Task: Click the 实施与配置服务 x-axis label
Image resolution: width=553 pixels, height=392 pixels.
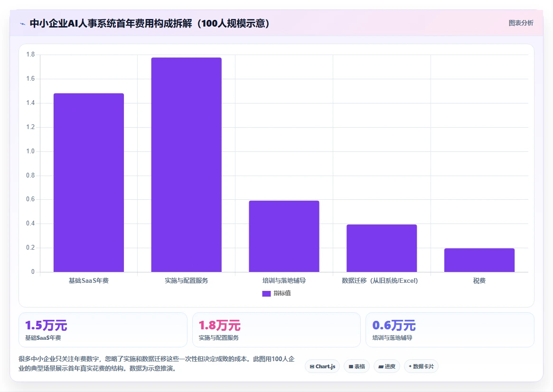Action: 186,280
